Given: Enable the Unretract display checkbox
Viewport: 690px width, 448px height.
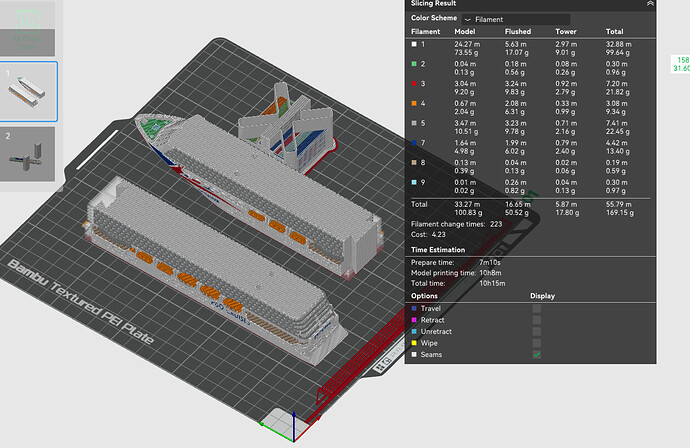Looking at the screenshot, I should (536, 331).
